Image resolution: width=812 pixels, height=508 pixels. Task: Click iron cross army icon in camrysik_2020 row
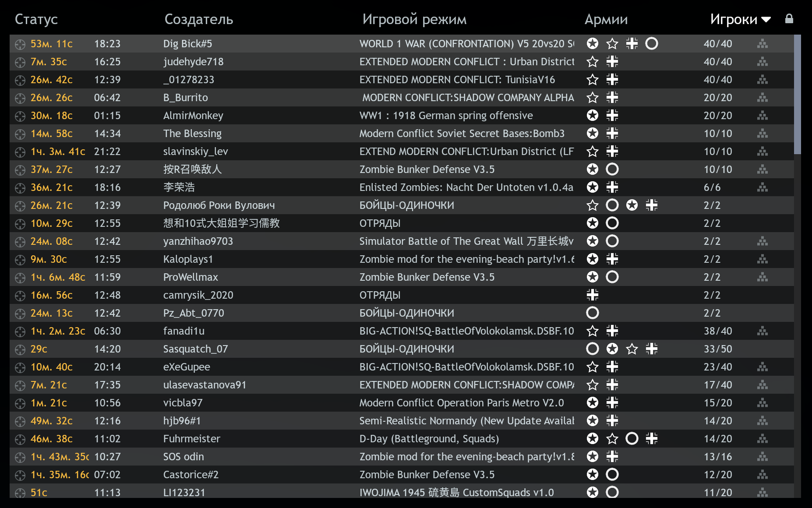[x=592, y=295]
